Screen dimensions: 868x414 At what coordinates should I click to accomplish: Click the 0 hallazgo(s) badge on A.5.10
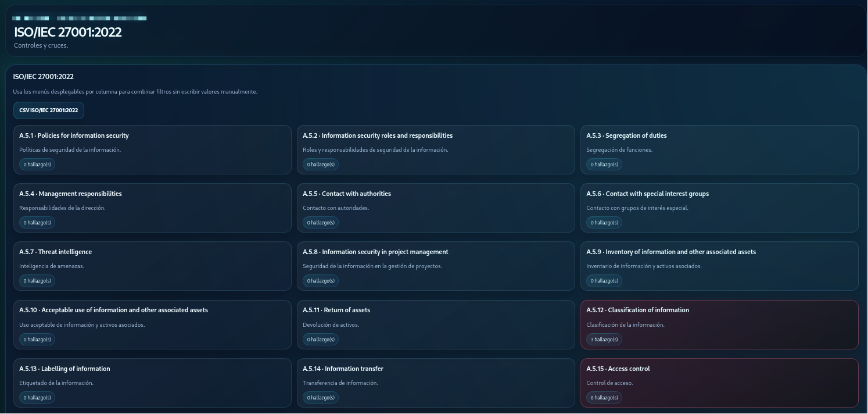pos(37,340)
